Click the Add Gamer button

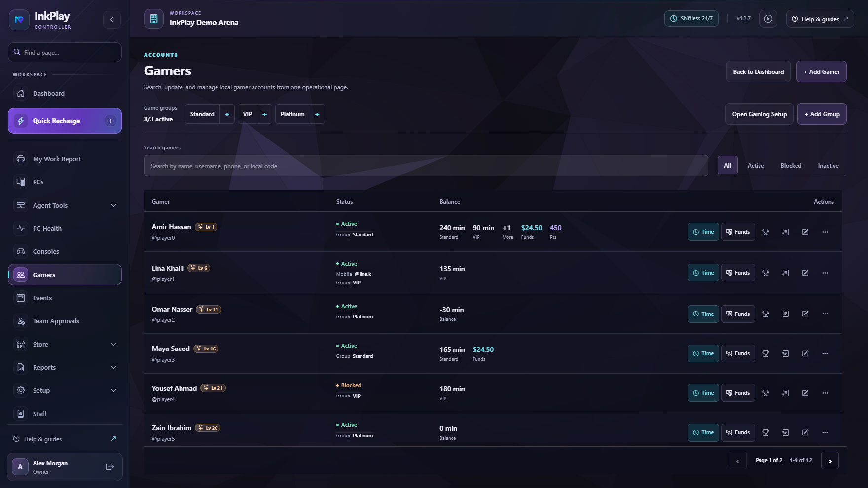click(822, 71)
